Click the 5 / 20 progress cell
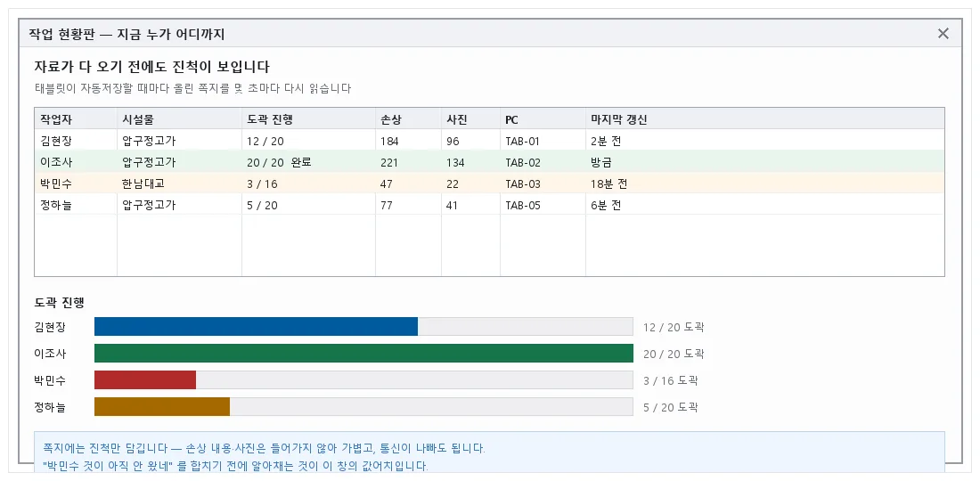The image size is (980, 481). [309, 205]
